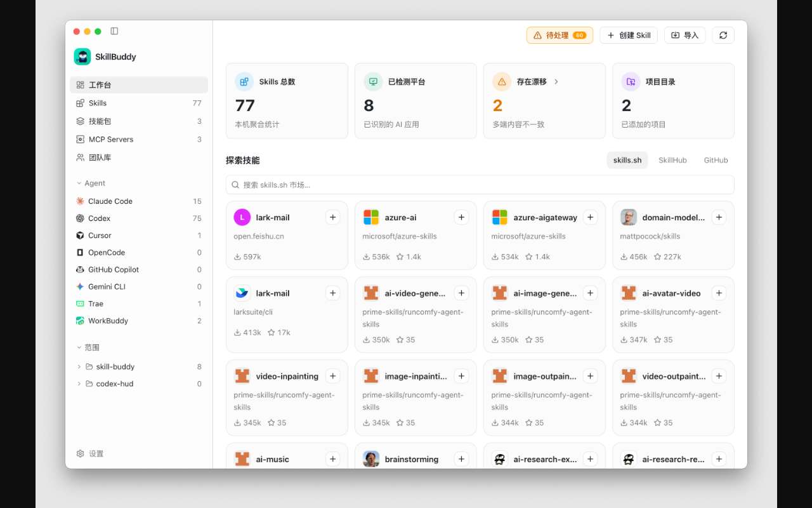The image size is (812, 508).
Task: Add ai-avatar-video skill
Action: tap(719, 293)
